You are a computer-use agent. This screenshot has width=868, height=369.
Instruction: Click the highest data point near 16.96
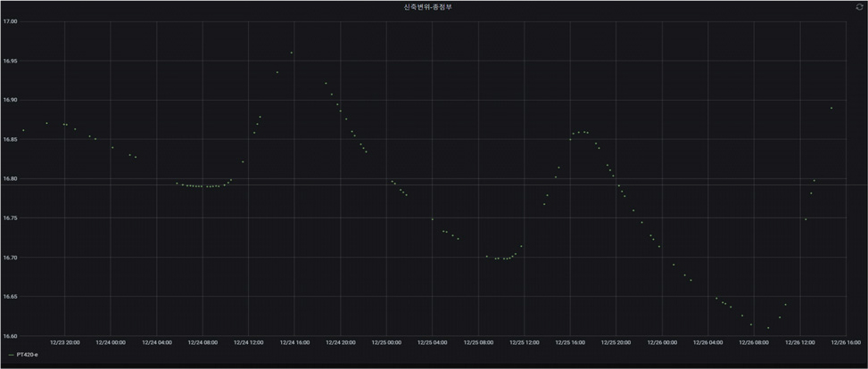pyautogui.click(x=291, y=53)
